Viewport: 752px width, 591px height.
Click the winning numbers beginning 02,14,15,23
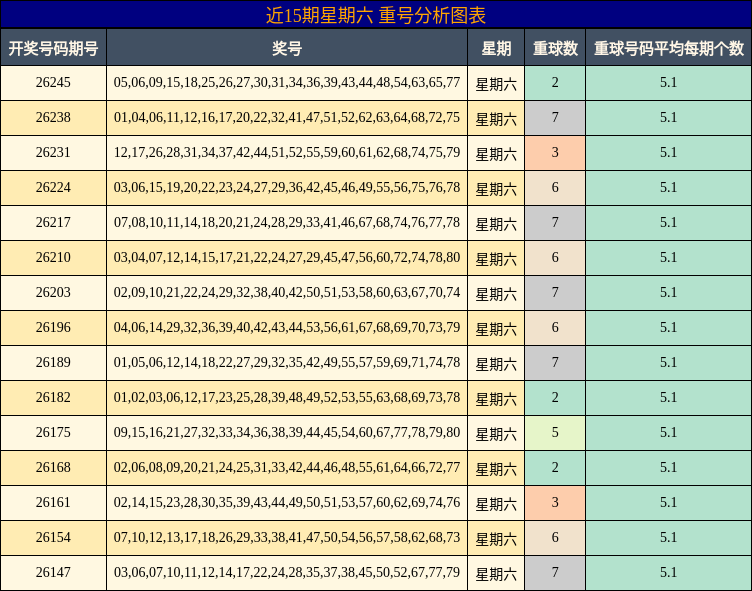[287, 503]
